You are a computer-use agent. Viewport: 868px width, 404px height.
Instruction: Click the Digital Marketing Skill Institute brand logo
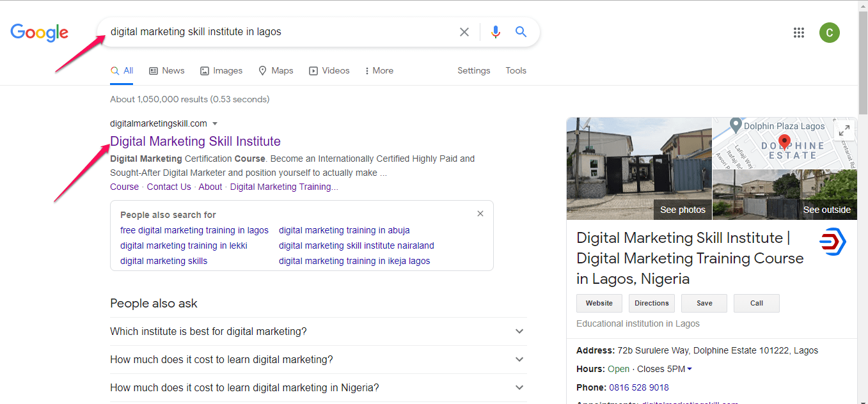[x=832, y=242]
